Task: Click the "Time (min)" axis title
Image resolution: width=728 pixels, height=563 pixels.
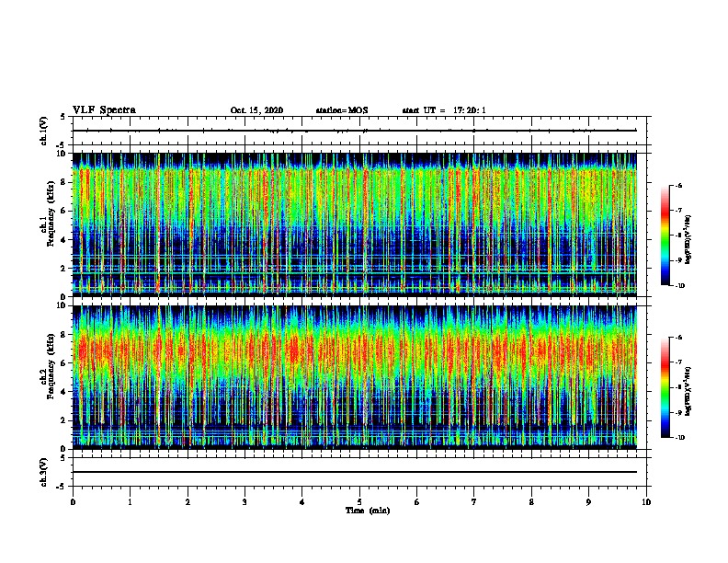Action: point(368,511)
